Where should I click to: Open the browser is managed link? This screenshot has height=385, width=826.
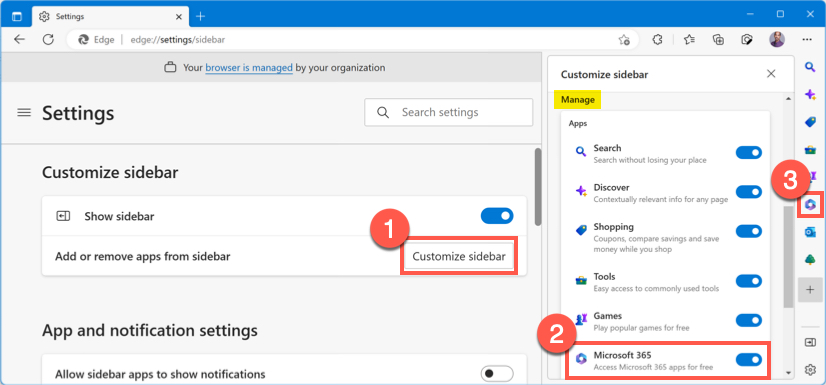point(249,67)
